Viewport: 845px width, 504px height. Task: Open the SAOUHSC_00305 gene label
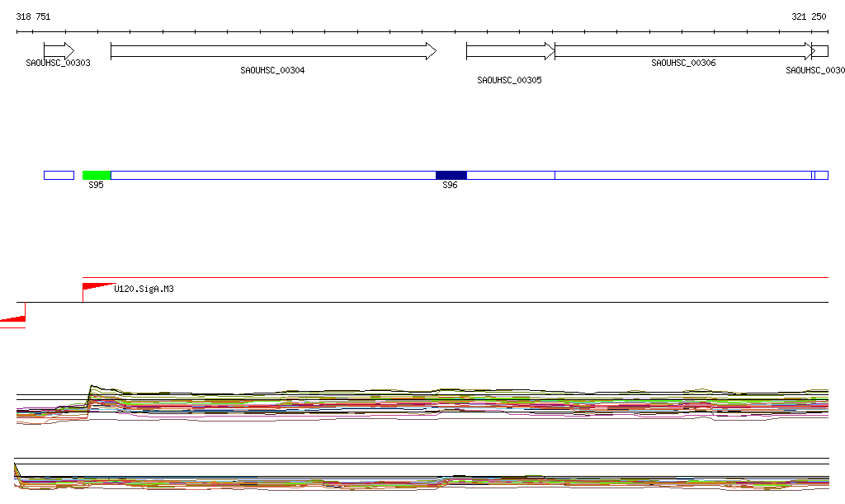(509, 81)
